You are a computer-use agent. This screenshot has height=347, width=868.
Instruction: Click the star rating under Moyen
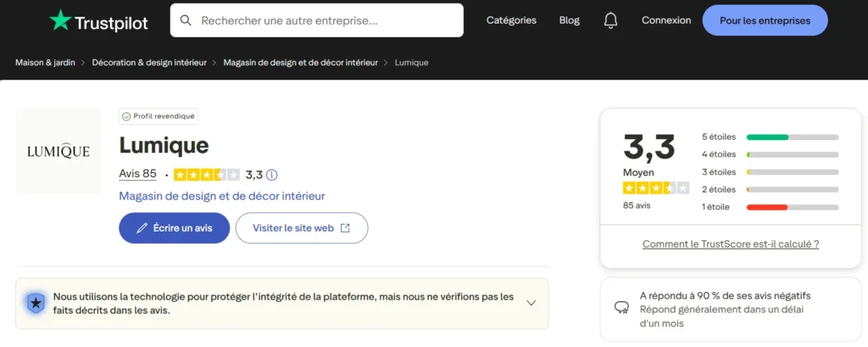[656, 187]
